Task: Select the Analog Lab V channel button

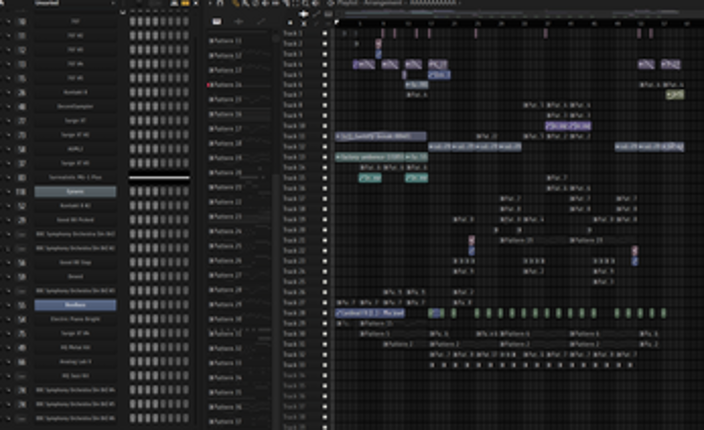Action: point(75,362)
